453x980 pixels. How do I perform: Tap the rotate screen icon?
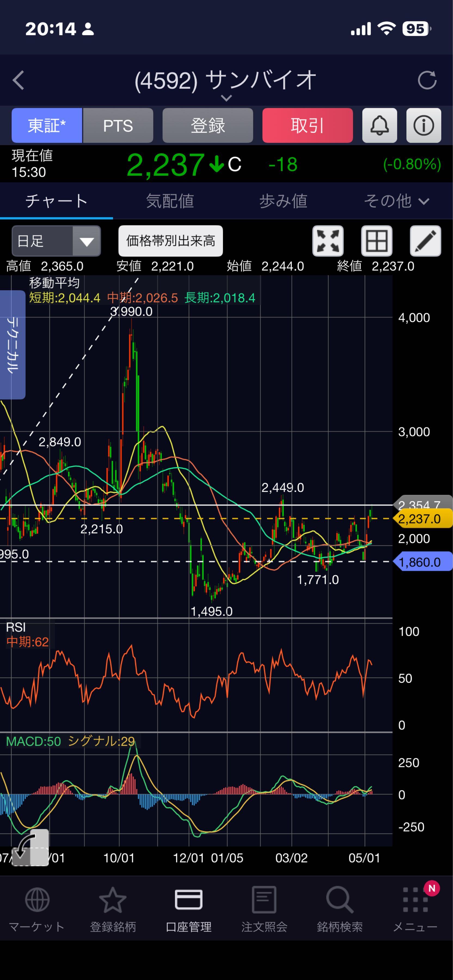30,847
